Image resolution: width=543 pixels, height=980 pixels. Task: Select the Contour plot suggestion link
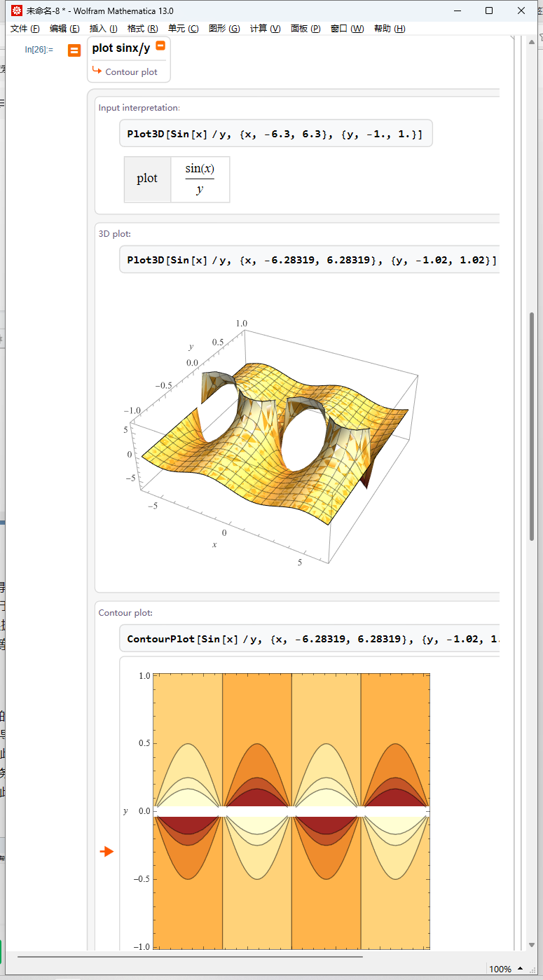click(x=131, y=72)
